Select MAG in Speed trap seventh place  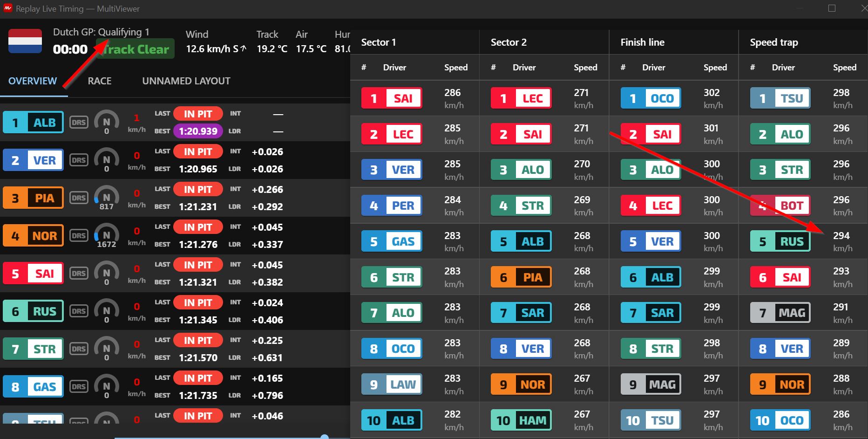click(x=780, y=313)
